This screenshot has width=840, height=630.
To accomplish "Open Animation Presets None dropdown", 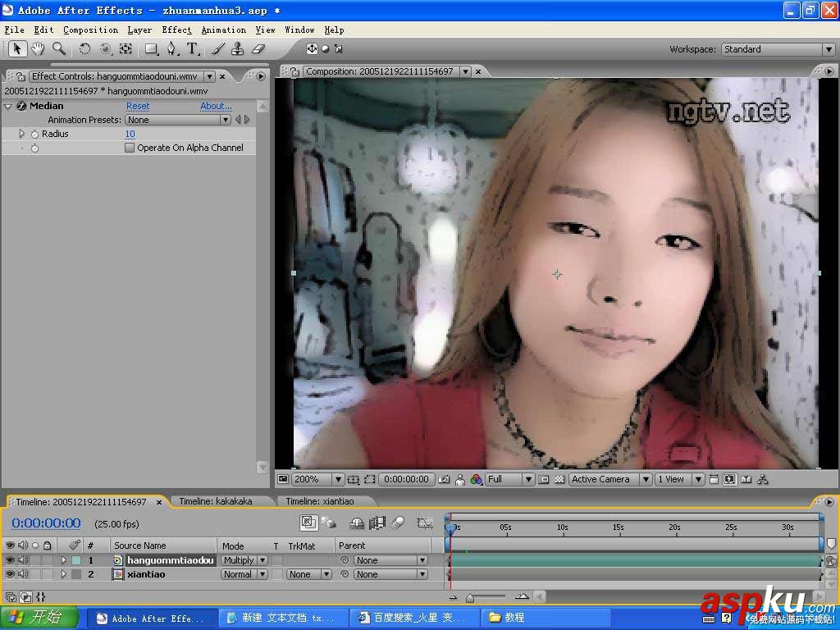I will [178, 120].
